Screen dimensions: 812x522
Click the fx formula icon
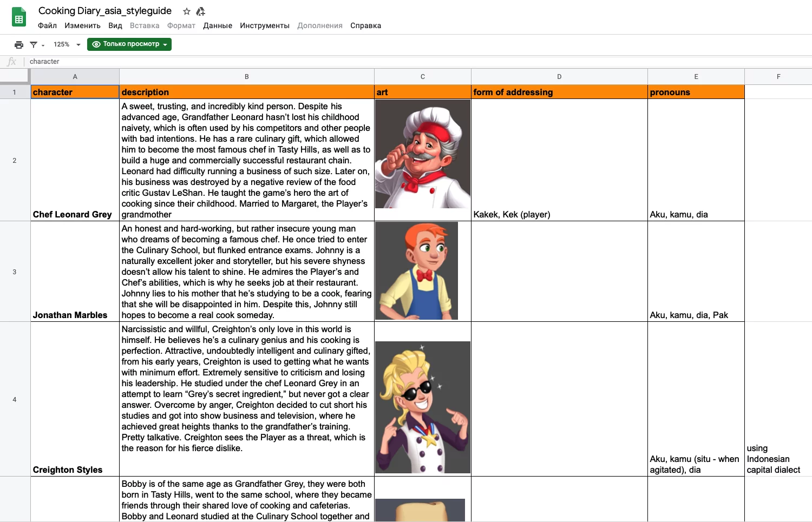pos(12,62)
